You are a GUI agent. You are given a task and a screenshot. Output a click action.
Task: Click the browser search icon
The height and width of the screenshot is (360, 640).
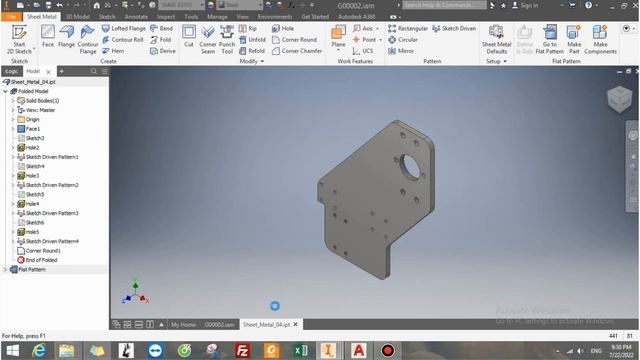click(x=93, y=71)
